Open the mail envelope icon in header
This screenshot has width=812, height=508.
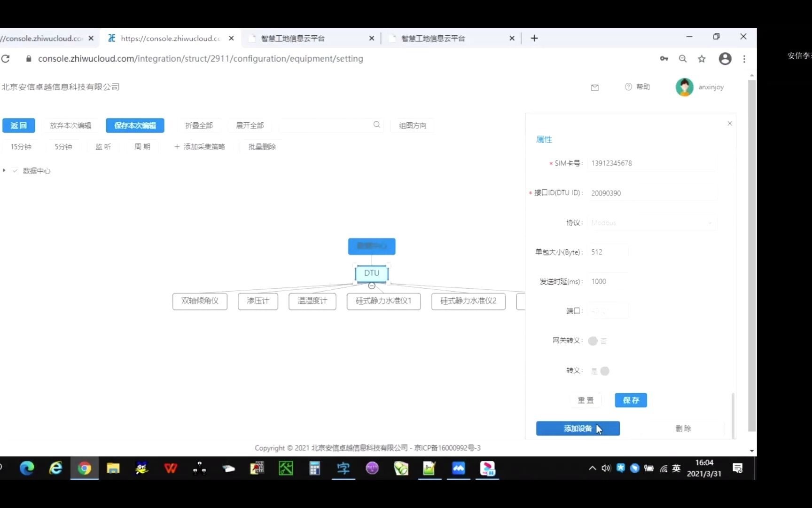coord(595,87)
